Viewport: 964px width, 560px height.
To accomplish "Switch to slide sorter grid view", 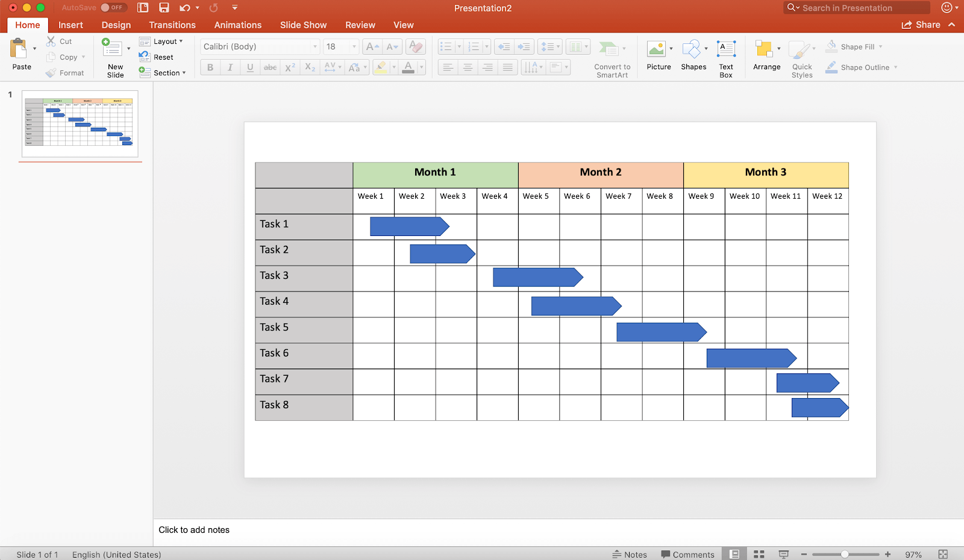I will point(759,554).
